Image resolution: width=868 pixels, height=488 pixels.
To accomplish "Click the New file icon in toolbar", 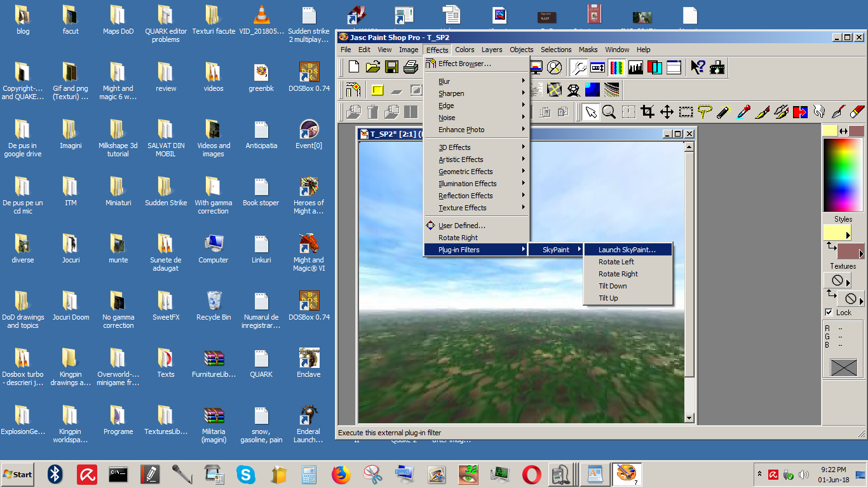I will [354, 67].
